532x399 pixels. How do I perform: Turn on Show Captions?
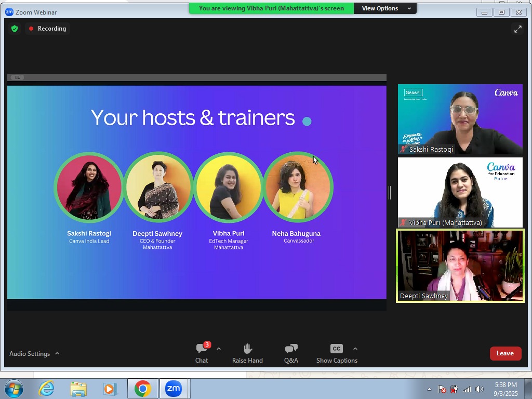[x=337, y=353]
